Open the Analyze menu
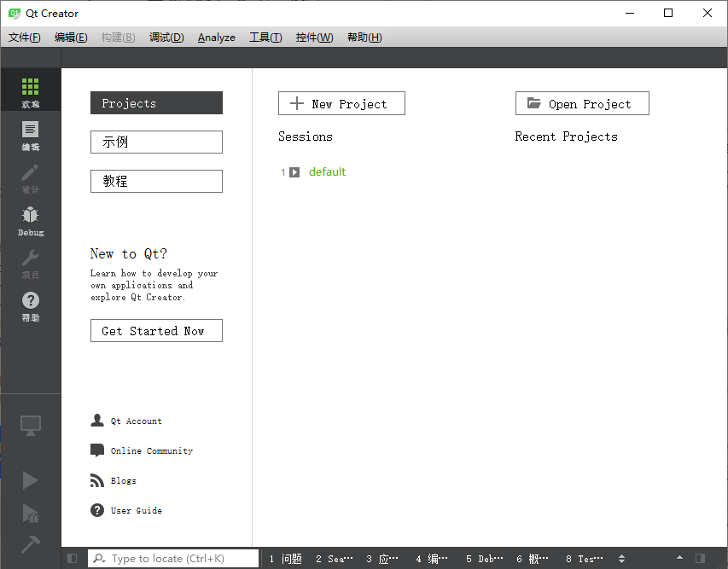The image size is (728, 569). click(x=217, y=38)
